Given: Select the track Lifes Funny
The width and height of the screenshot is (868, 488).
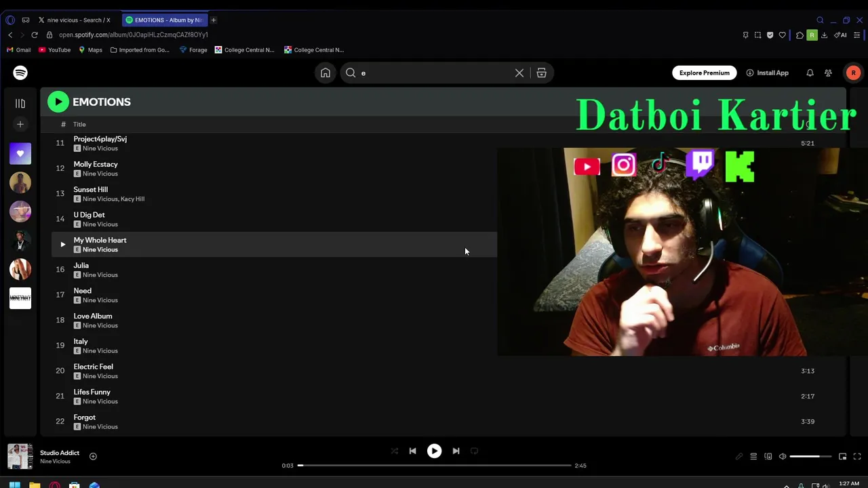Looking at the screenshot, I should coord(92,392).
